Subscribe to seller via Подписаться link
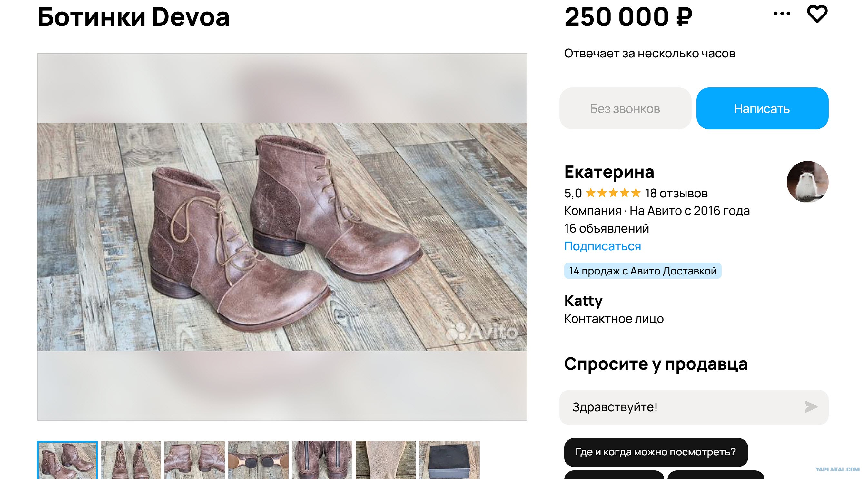The width and height of the screenshot is (868, 479). [x=603, y=246]
